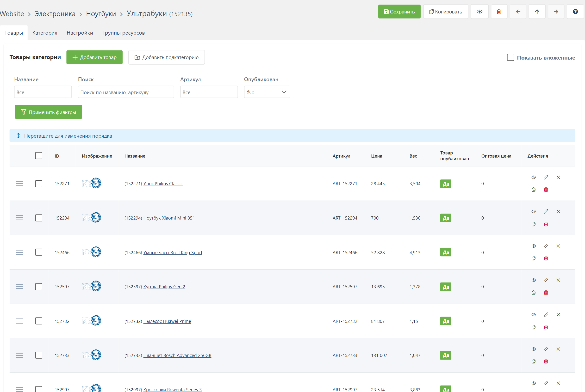585x392 pixels.
Task: Tick the select-all checkbox in the table header
Action: pos(39,156)
